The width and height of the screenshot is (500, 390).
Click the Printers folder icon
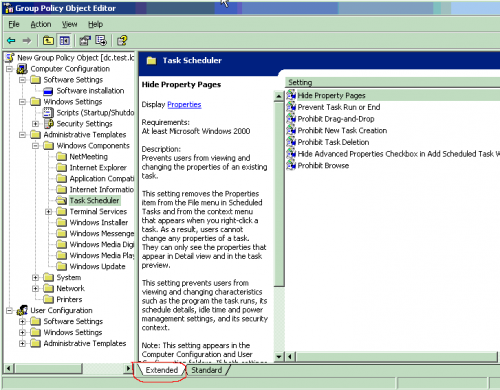48,299
